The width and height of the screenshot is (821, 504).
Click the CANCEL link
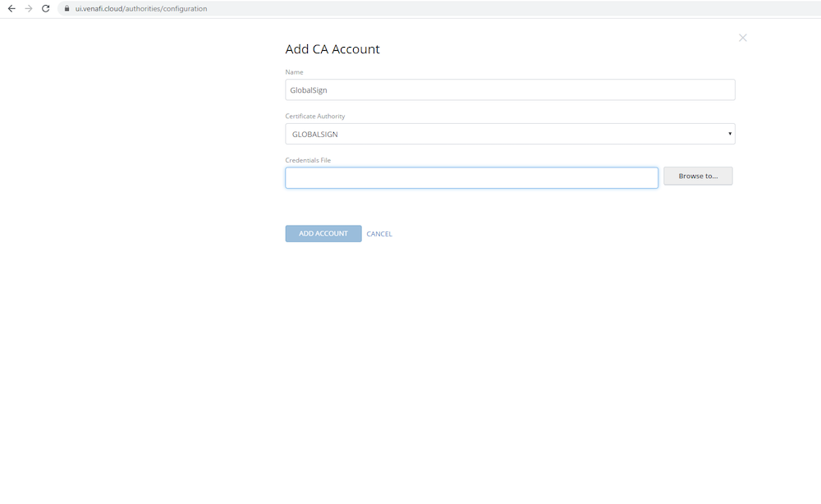pos(379,234)
